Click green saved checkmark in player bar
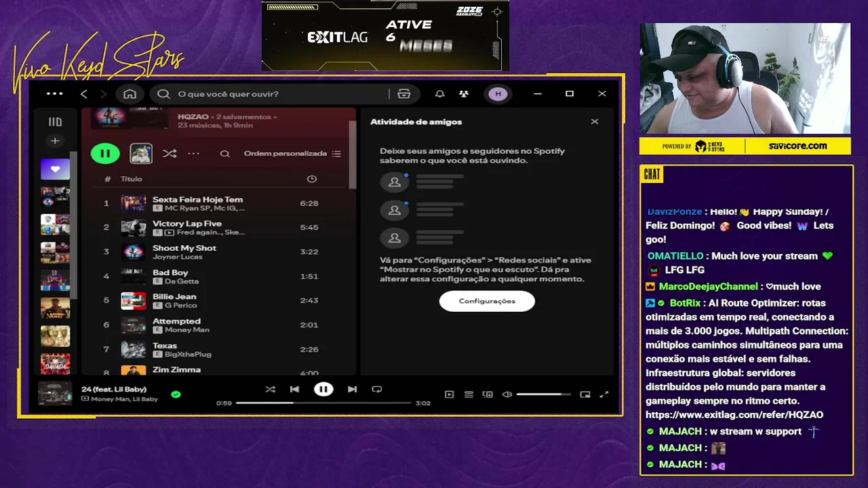Image resolution: width=868 pixels, height=488 pixels. coord(176,394)
